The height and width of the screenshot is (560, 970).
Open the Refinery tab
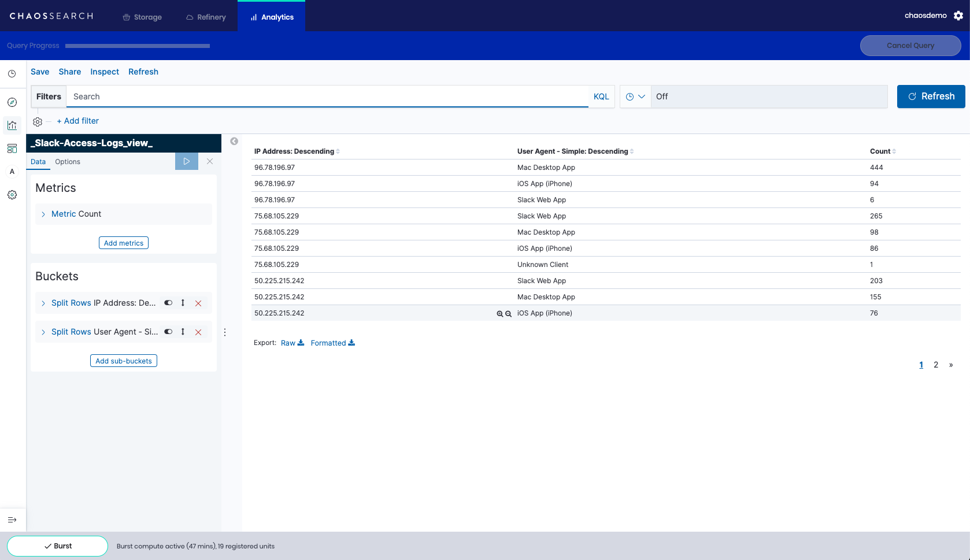pos(206,17)
